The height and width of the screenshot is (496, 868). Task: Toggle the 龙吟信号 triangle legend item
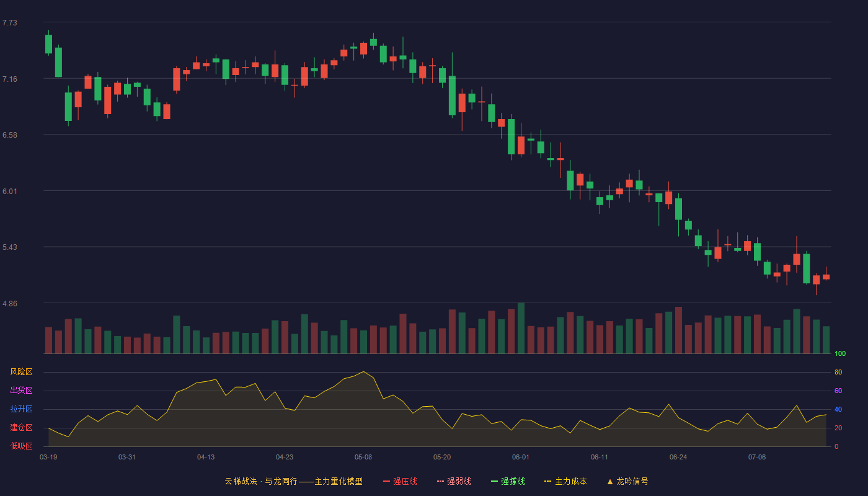(627, 481)
